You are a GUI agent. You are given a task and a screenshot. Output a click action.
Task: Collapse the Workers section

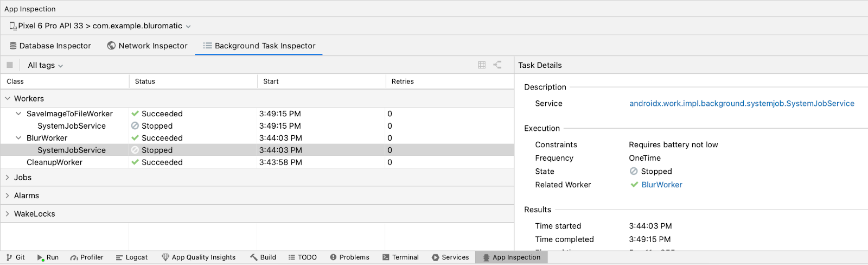(x=8, y=99)
